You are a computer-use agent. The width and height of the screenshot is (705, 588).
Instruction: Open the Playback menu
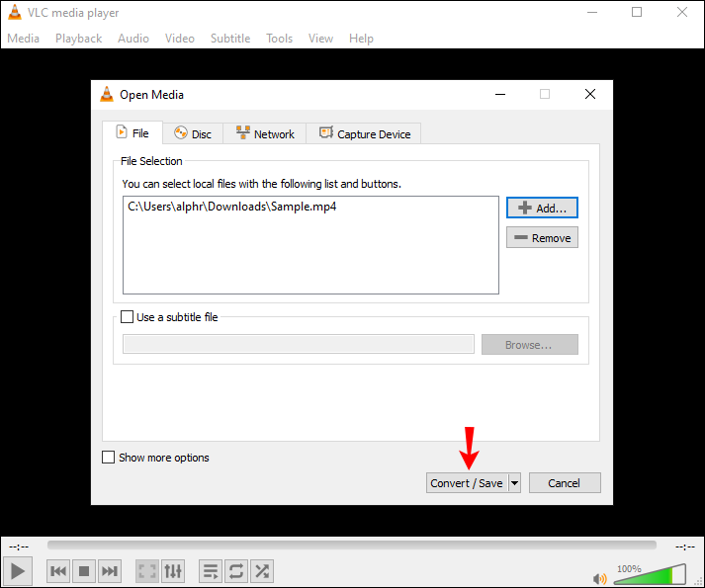[x=79, y=39]
